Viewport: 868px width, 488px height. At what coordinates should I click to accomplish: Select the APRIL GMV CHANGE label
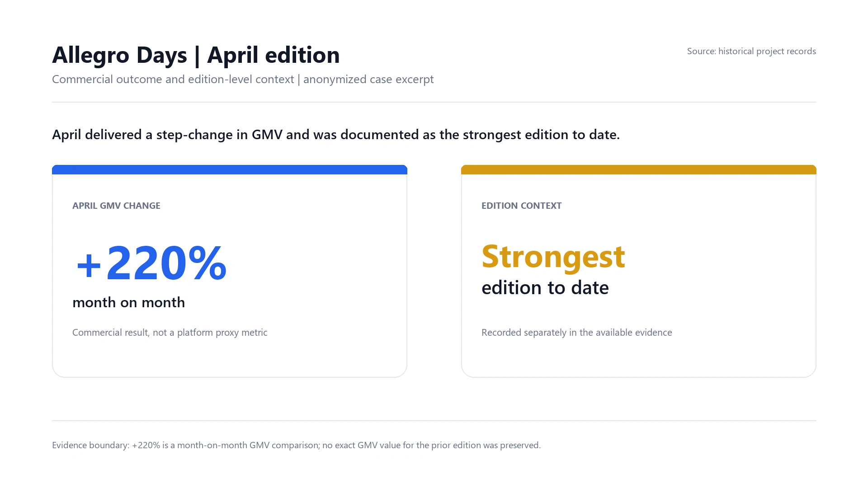click(116, 206)
